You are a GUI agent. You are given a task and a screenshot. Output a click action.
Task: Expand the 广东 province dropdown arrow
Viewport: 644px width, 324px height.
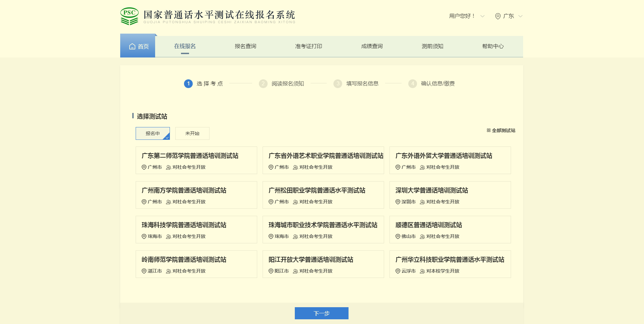520,16
